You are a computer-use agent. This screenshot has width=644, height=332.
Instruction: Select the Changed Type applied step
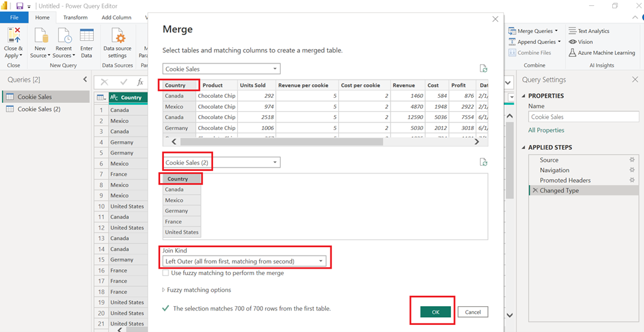[583, 190]
